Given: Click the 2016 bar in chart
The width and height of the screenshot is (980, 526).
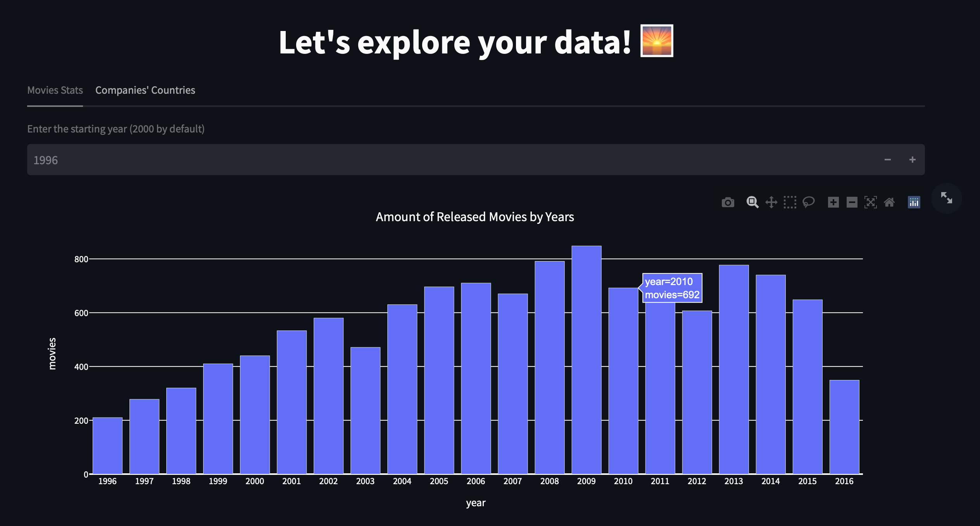Looking at the screenshot, I should coord(844,426).
